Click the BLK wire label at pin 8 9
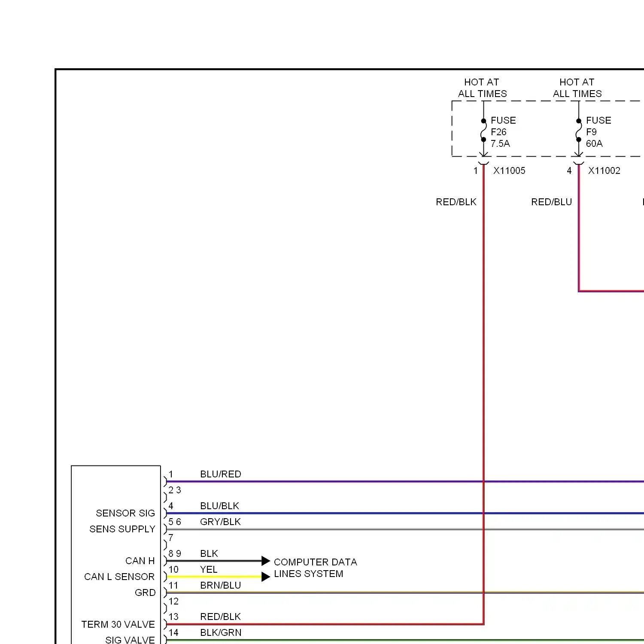Viewport: 644px width, 644px height. coord(209,553)
